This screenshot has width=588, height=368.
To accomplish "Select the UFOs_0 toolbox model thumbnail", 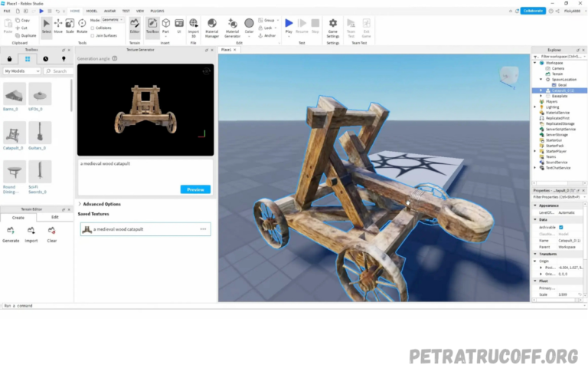I will (x=40, y=94).
